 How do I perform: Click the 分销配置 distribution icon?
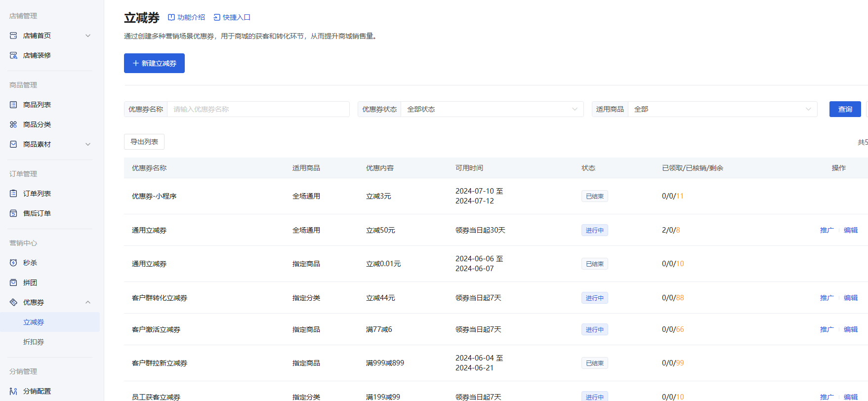[13, 391]
